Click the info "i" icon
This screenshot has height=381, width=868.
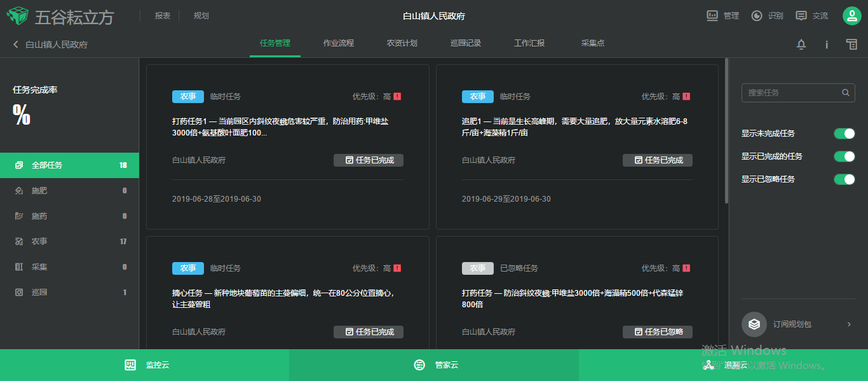click(827, 45)
